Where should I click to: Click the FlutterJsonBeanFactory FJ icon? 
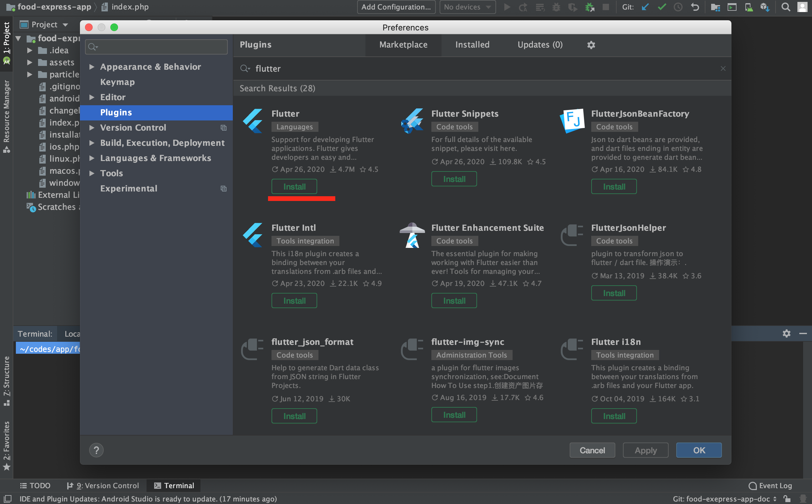572,121
